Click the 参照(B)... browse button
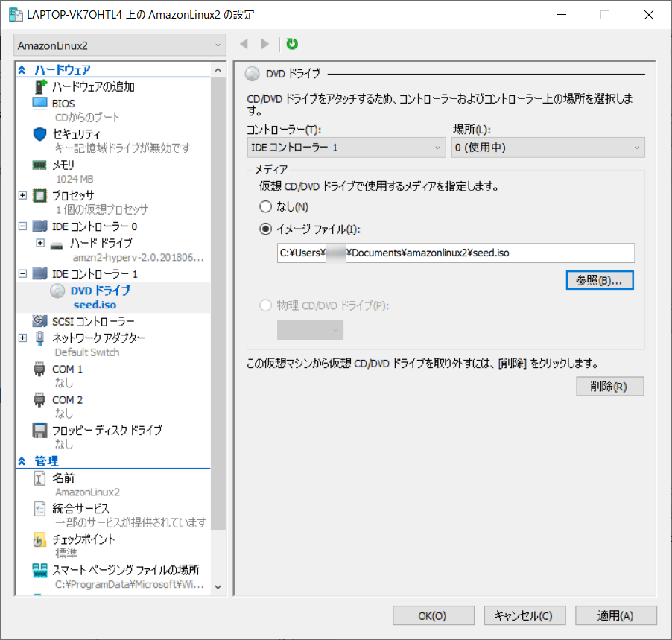This screenshot has width=672, height=640. click(x=600, y=280)
